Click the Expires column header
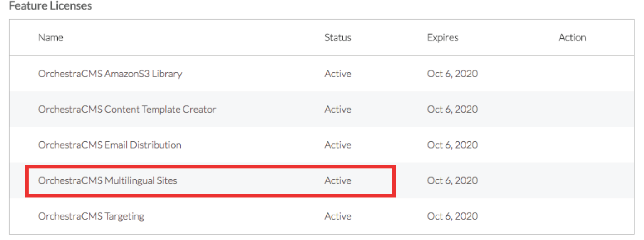 [x=442, y=37]
